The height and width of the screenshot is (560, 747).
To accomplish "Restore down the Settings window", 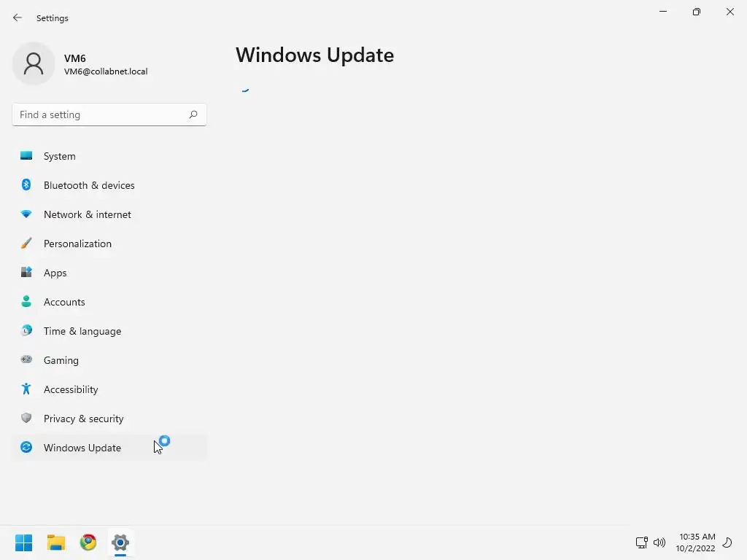I will coord(697,12).
